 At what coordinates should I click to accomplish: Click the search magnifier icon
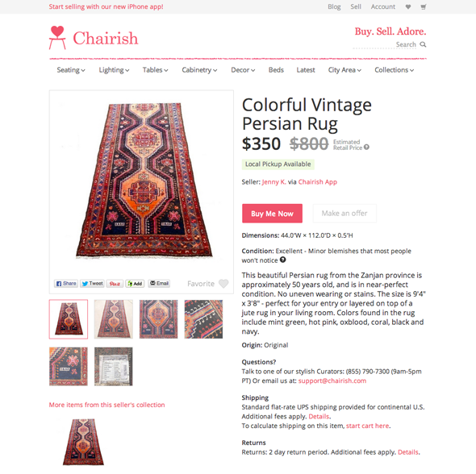pyautogui.click(x=423, y=44)
